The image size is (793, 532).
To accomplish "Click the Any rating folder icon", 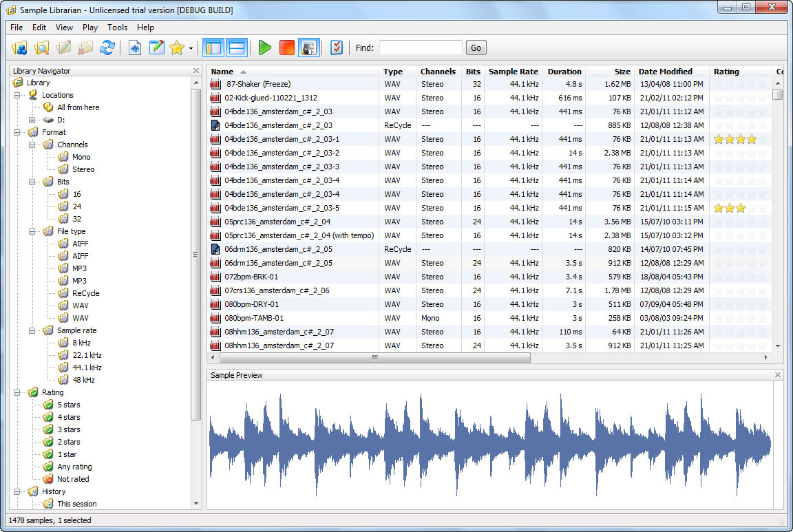I will coord(48,467).
